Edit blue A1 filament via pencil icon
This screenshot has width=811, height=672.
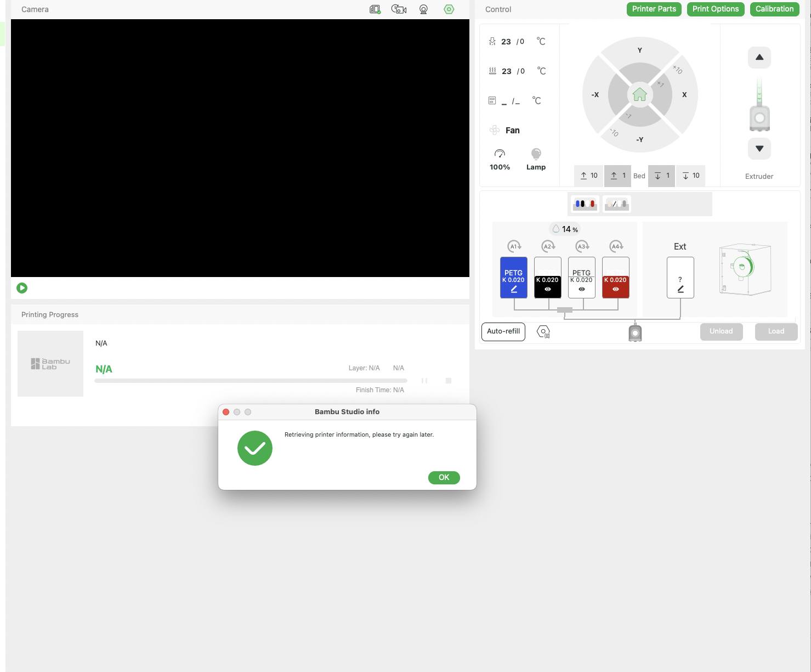pos(514,290)
